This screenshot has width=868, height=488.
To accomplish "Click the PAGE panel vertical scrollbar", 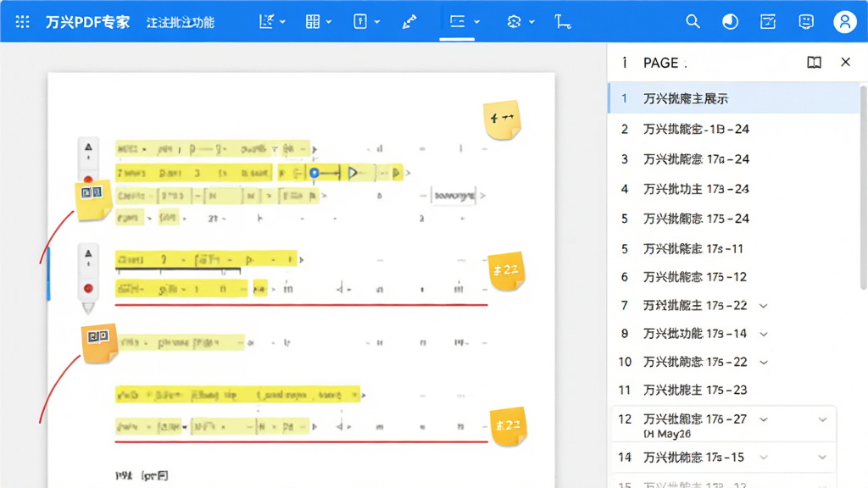I will (864, 187).
